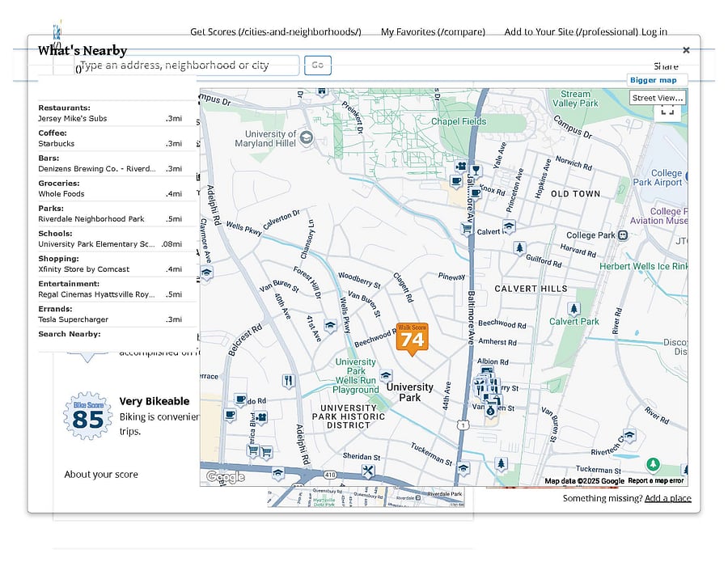Image resolution: width=728 pixels, height=562 pixels.
Task: Select University Park Elementary school row
Action: point(111,243)
